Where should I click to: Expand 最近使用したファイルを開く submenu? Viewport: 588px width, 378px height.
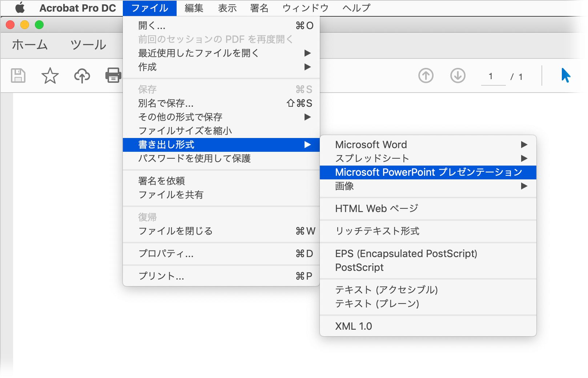point(221,53)
